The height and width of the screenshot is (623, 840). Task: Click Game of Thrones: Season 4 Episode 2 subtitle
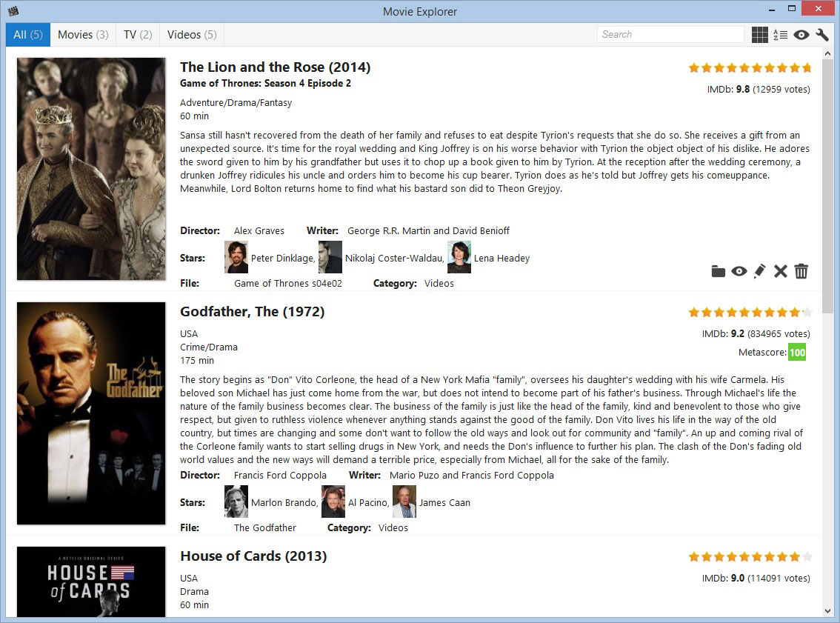266,83
